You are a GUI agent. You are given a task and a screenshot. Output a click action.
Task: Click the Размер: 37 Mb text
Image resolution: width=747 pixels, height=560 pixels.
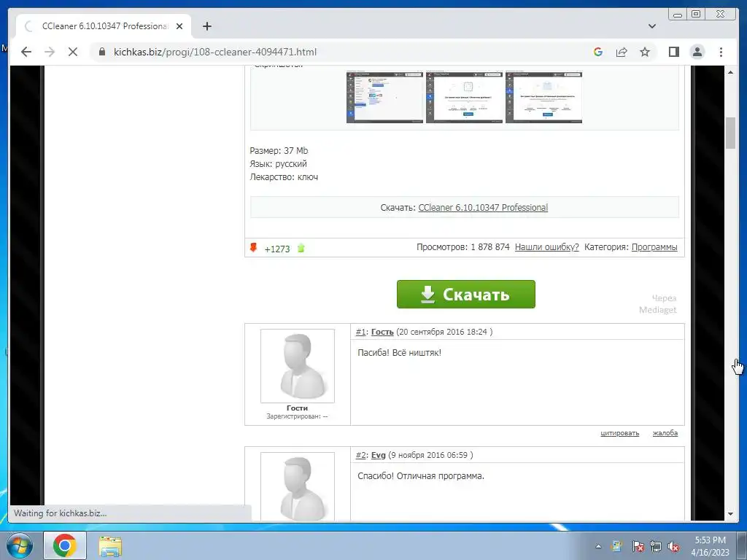click(x=279, y=151)
